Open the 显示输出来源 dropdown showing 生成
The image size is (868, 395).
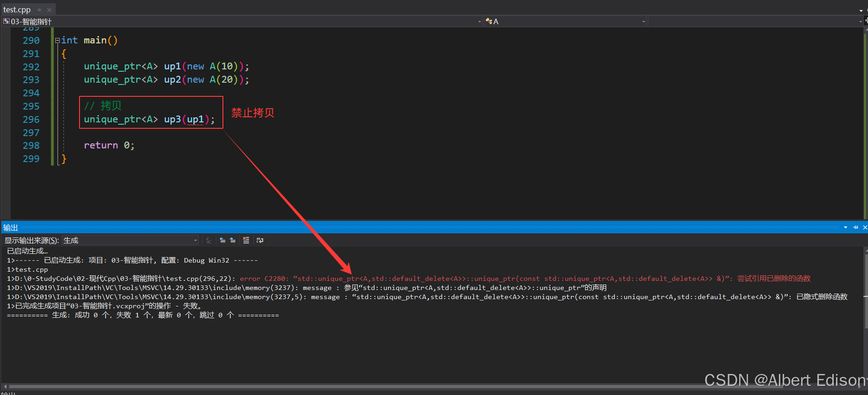click(130, 240)
